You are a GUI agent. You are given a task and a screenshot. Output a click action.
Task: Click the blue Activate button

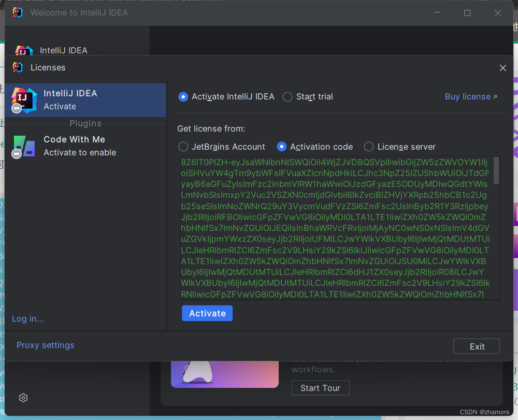207,313
